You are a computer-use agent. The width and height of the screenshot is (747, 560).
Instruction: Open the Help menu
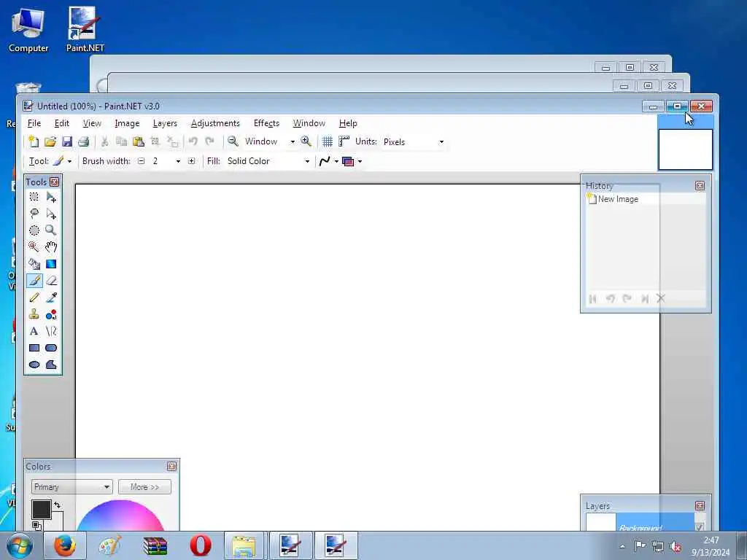tap(348, 123)
